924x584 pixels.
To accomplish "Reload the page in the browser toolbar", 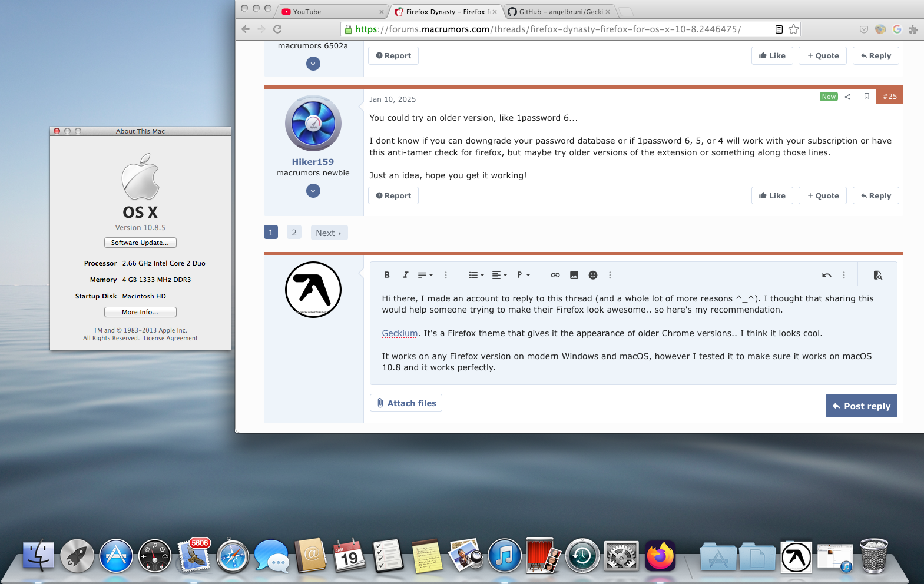I will [x=277, y=29].
